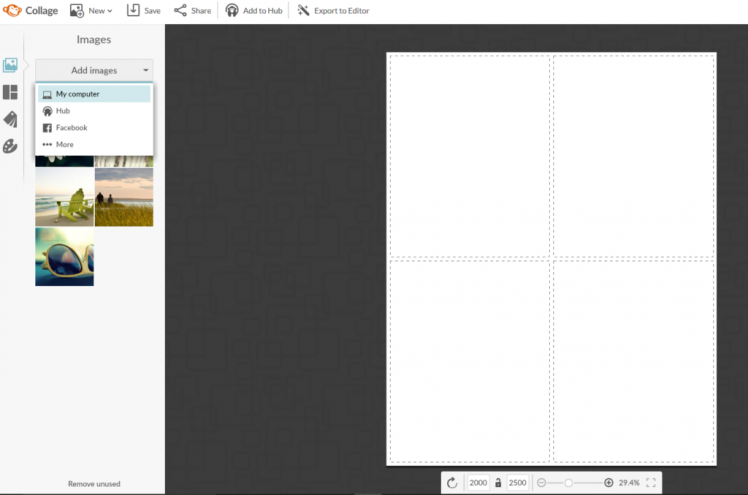This screenshot has width=748, height=495.
Task: Choose My computer from Add images menu
Action: tap(94, 94)
